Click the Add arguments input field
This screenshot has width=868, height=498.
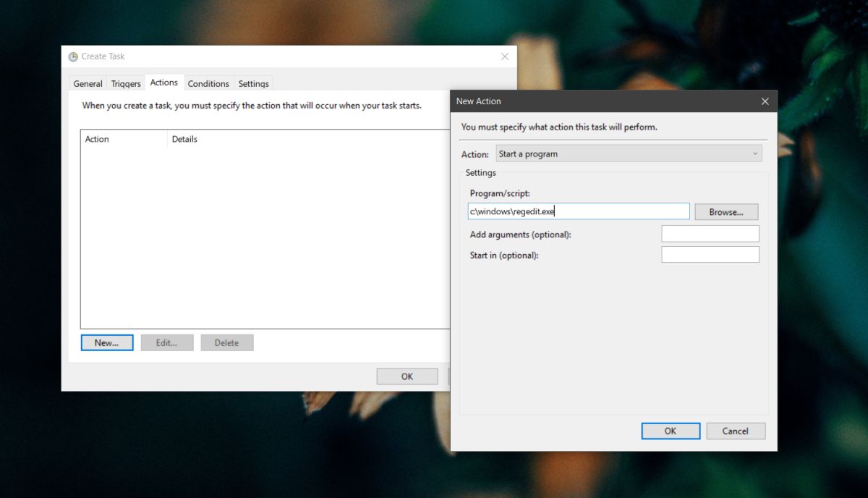(710, 234)
